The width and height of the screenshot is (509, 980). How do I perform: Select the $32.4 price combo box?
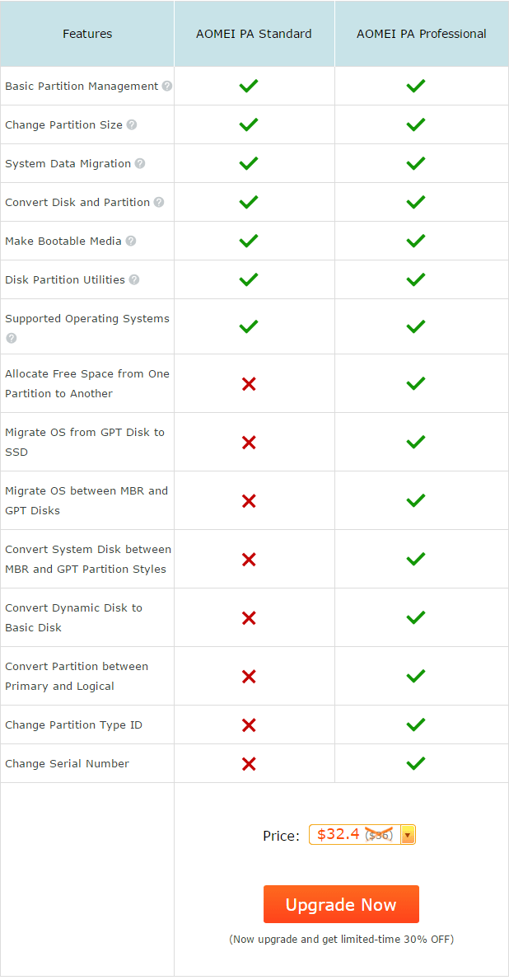click(362, 834)
